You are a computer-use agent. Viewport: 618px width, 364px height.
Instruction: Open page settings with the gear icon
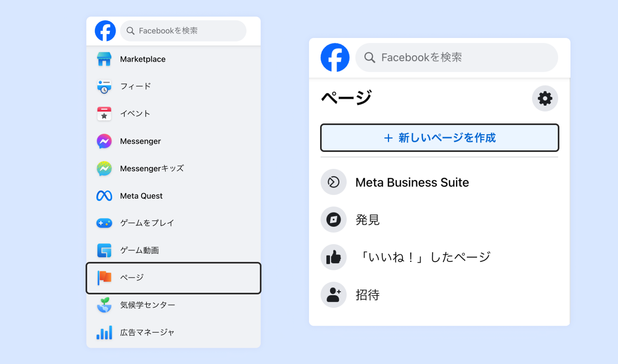(x=545, y=99)
